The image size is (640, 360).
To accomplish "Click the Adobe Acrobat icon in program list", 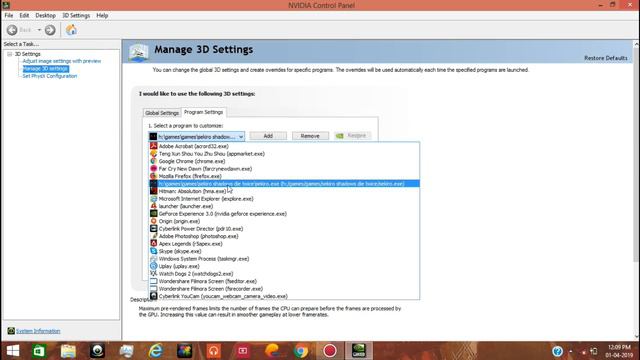I will click(153, 146).
